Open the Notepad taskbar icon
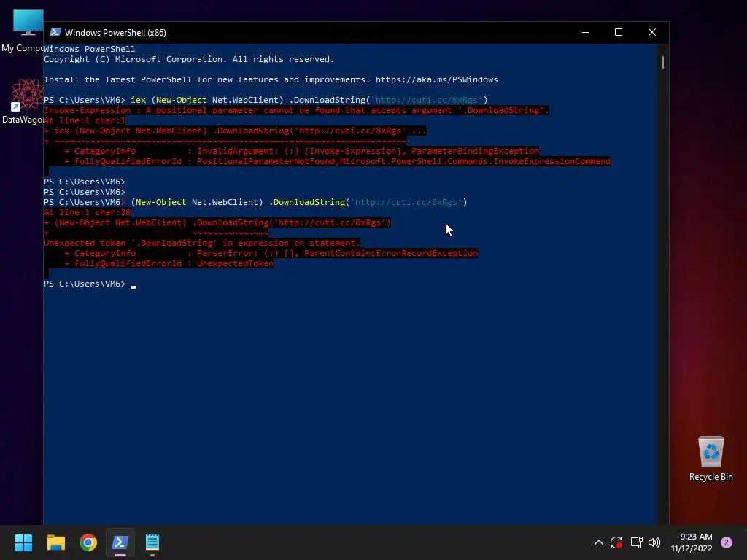 (152, 542)
